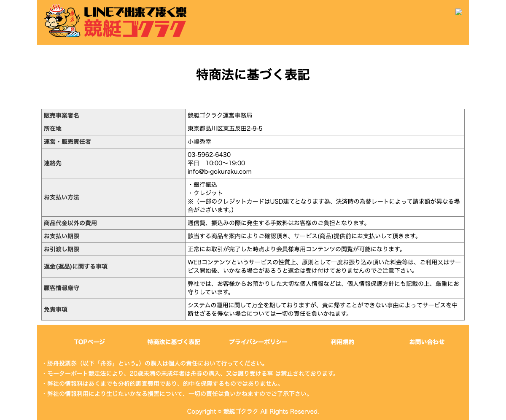
Task: Select the 商品代金以外の費用 label cell
Action: click(x=113, y=223)
